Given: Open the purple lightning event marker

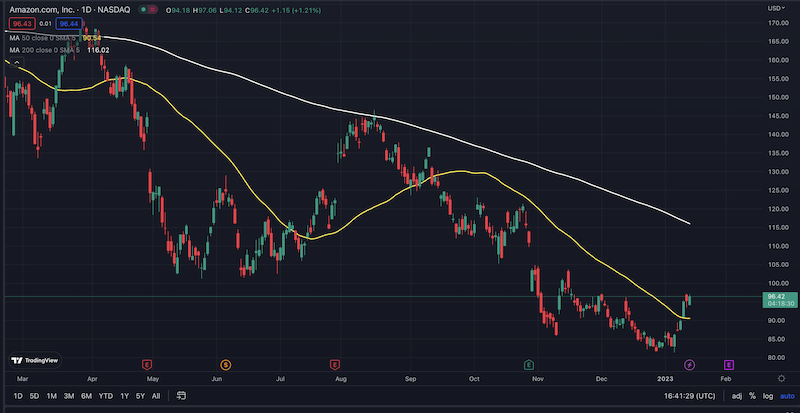Looking at the screenshot, I should [689, 365].
